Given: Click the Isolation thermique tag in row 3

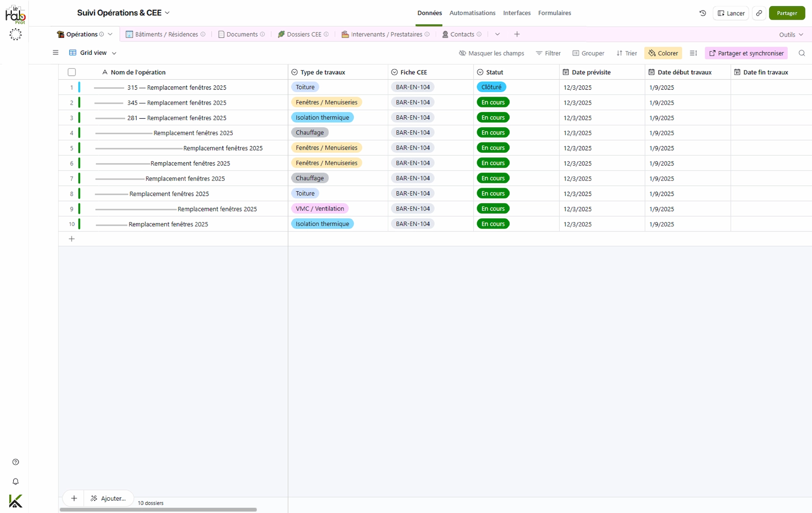Looking at the screenshot, I should pyautogui.click(x=322, y=117).
